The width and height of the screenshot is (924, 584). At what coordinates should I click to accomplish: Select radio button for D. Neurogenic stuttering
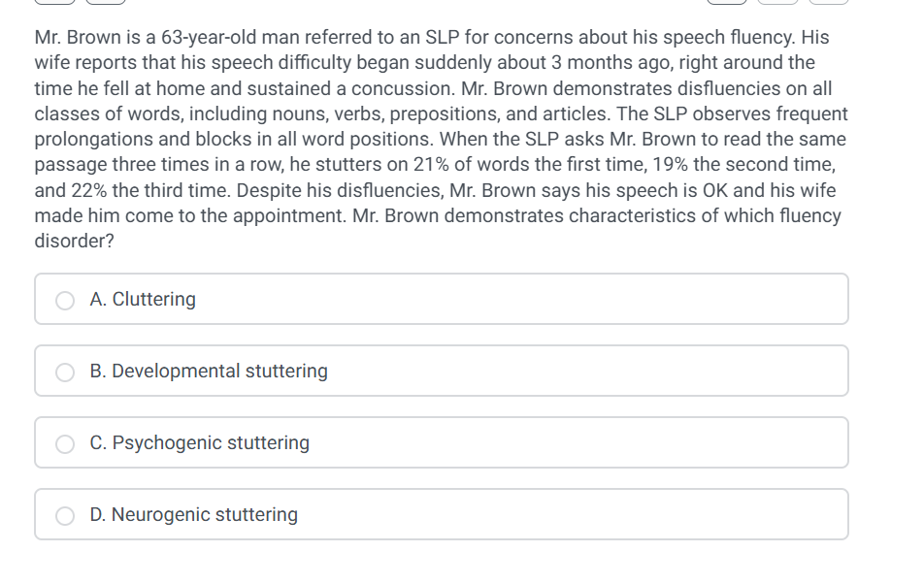[65, 515]
